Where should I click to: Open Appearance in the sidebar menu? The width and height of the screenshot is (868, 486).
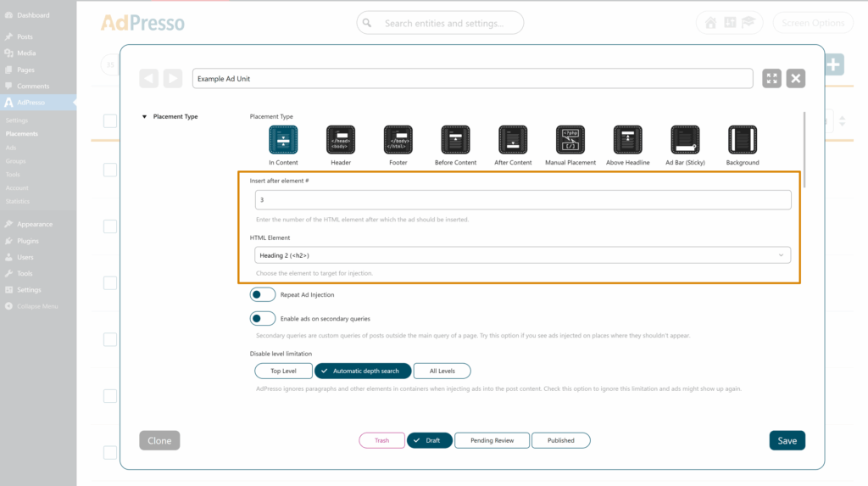34,225
